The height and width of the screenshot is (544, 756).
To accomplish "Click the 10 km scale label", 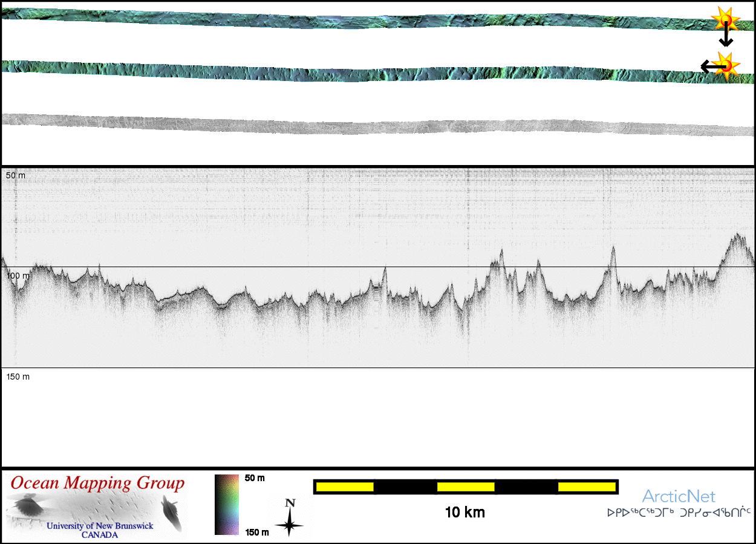I will [464, 513].
